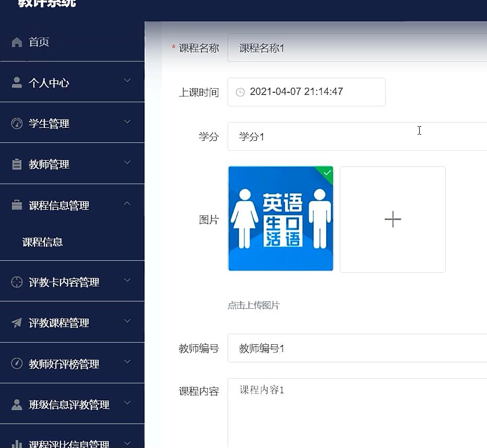Click the plus button to add an image

392,219
